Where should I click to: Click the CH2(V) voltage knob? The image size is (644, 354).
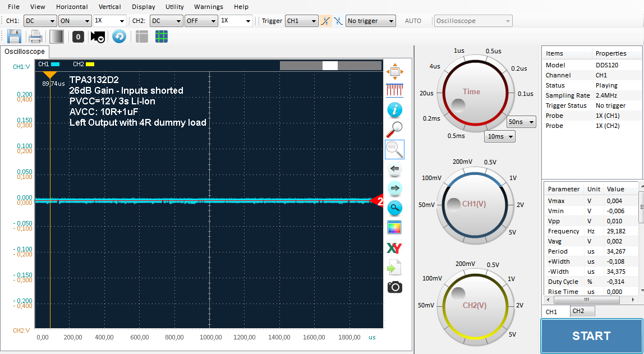coord(475,306)
